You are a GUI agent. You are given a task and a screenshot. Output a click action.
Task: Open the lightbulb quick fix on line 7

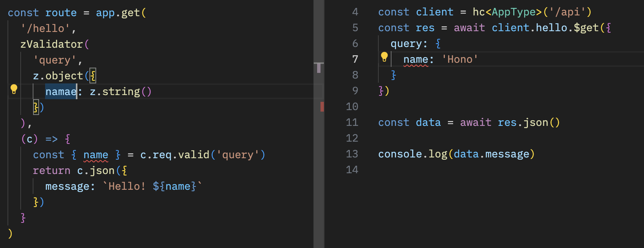(x=384, y=57)
